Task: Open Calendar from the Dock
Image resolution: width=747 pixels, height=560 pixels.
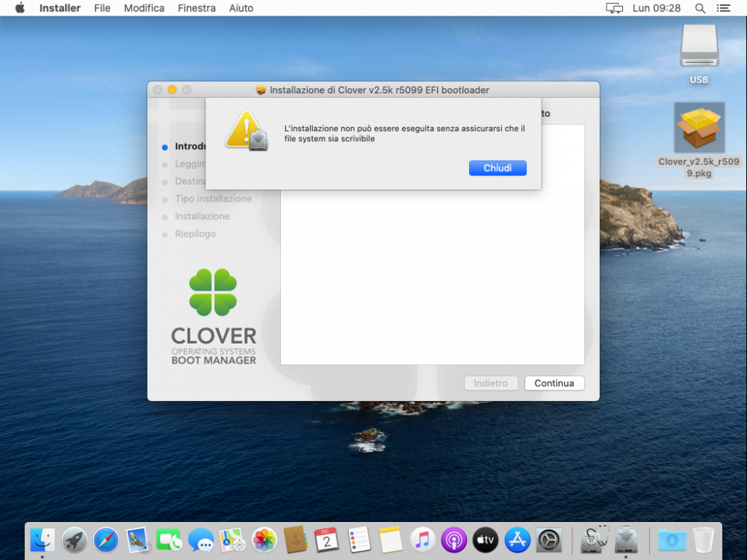Action: tap(327, 540)
